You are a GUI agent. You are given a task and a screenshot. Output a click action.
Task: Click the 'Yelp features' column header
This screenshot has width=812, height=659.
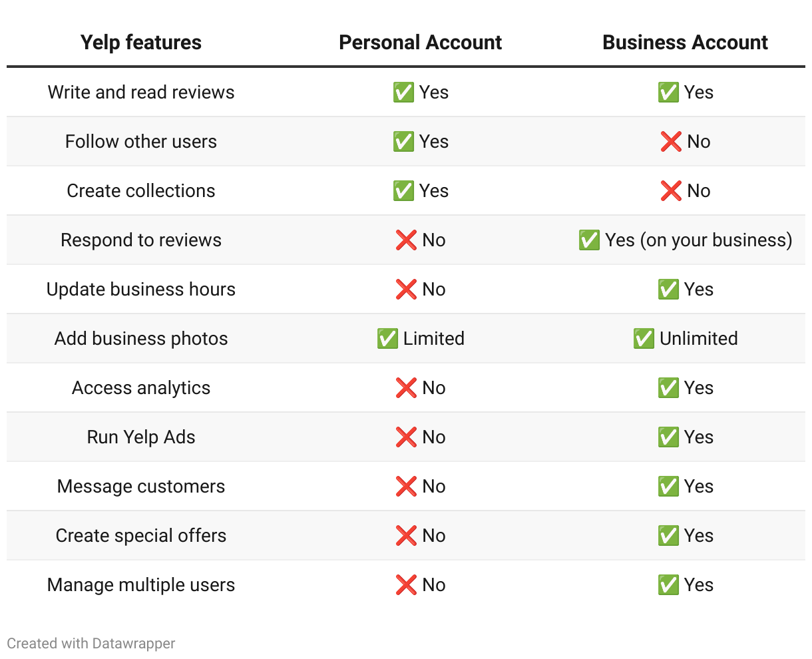click(141, 43)
